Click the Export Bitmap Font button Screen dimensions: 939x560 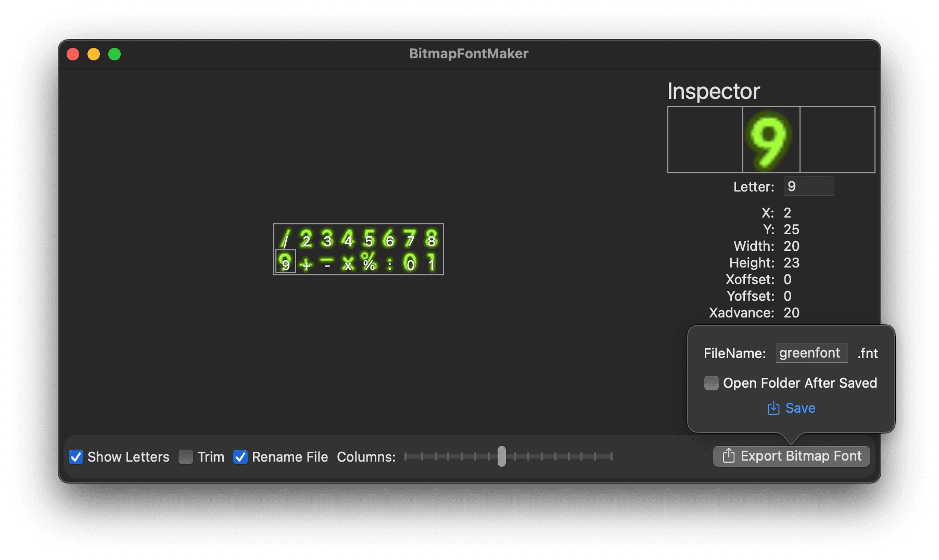click(x=791, y=456)
